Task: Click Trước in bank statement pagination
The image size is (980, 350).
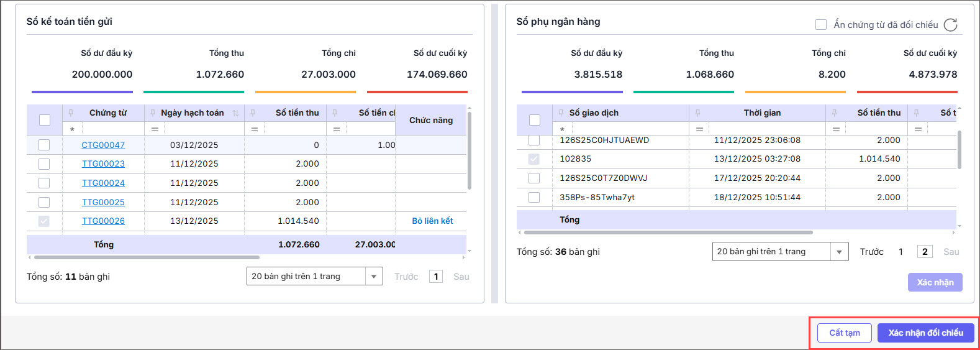Action: coord(871,252)
